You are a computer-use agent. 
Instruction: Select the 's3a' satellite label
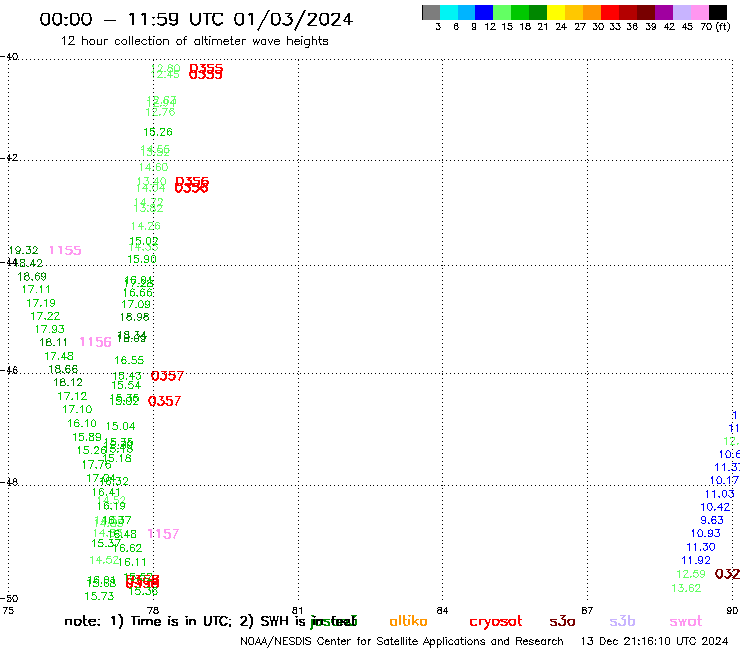point(562,621)
